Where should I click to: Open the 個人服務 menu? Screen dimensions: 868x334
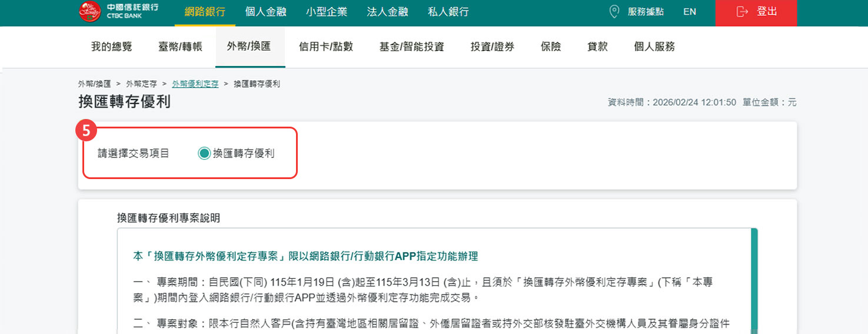point(654,47)
